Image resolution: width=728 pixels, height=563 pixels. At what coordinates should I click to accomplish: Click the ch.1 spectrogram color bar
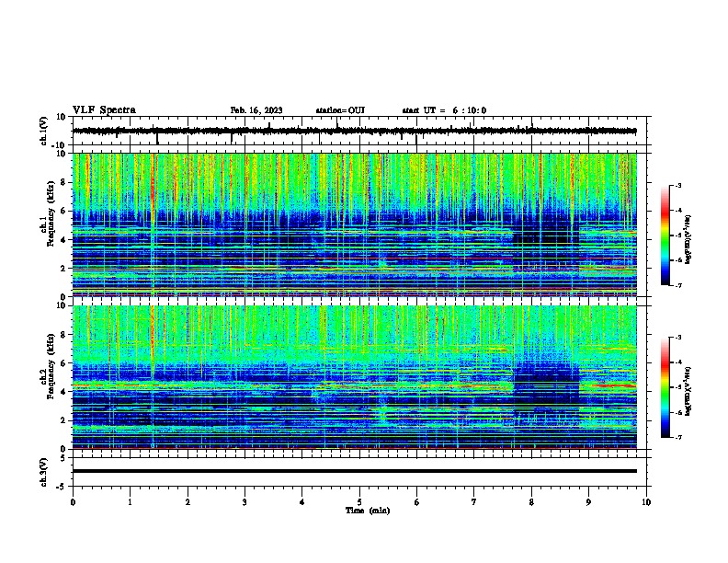[665, 236]
